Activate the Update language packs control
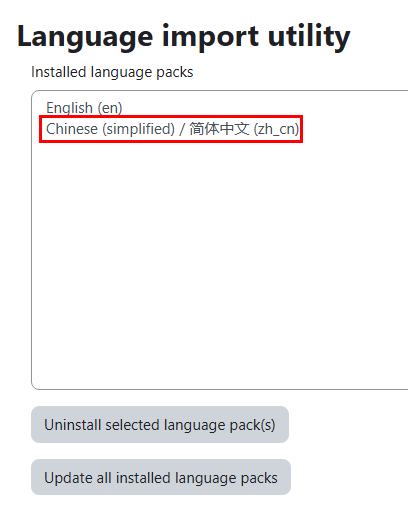The width and height of the screenshot is (408, 515). tap(161, 477)
